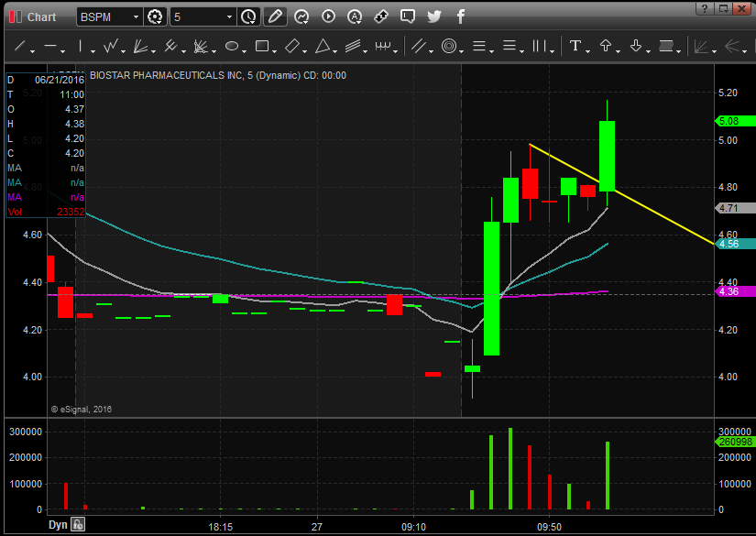756x536 pixels.
Task: Select the zigzag wave drawing tool
Action: (x=110, y=47)
